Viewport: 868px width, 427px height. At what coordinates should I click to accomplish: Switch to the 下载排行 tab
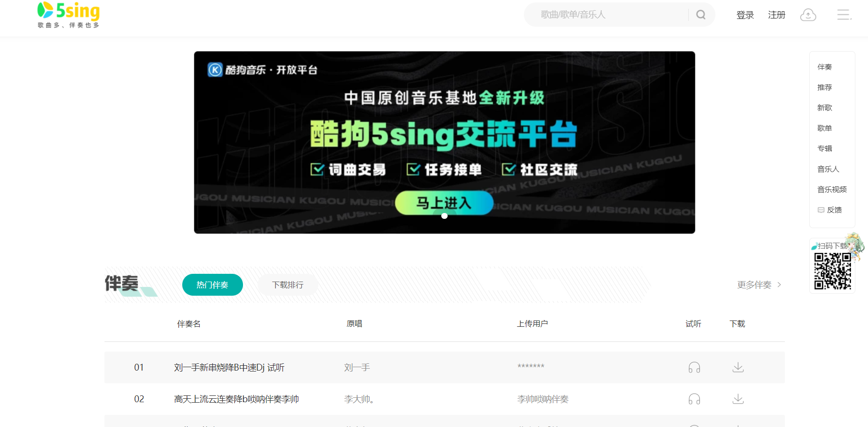pos(288,285)
